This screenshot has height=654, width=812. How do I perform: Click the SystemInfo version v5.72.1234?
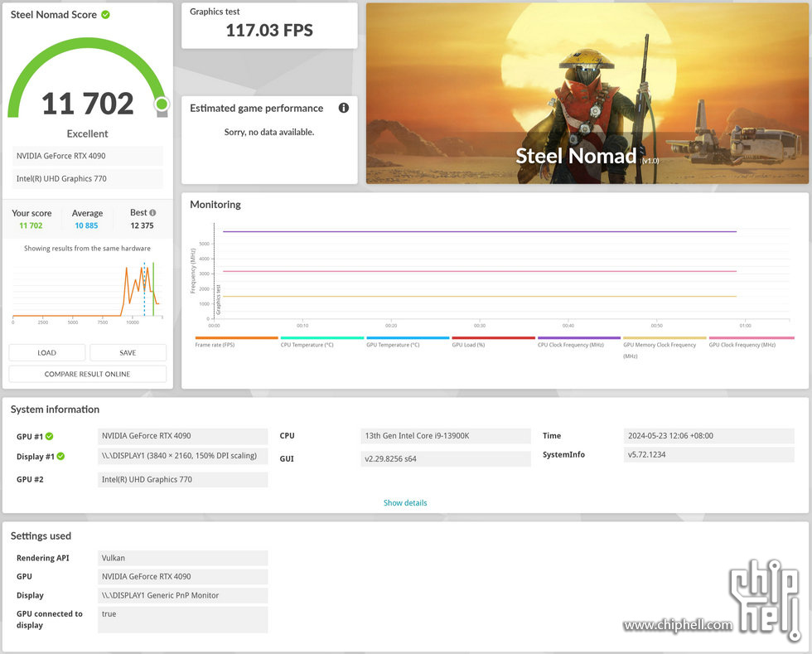[709, 454]
